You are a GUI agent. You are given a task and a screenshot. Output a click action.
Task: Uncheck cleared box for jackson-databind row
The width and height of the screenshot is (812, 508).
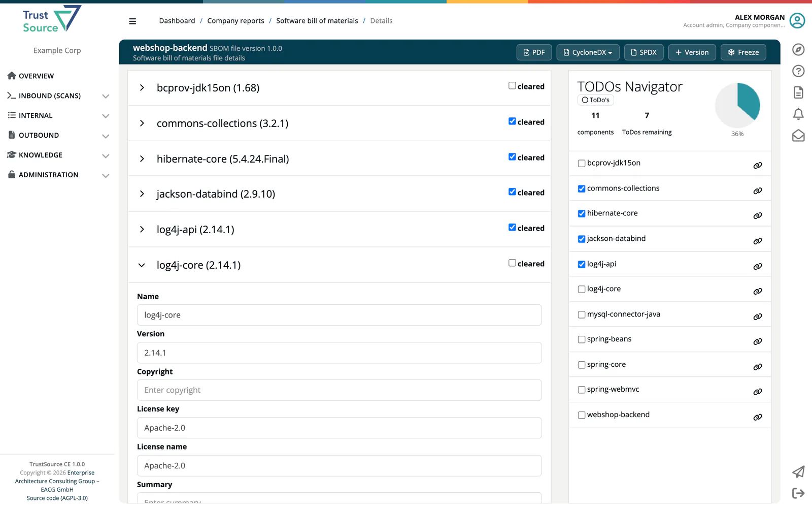click(x=512, y=192)
